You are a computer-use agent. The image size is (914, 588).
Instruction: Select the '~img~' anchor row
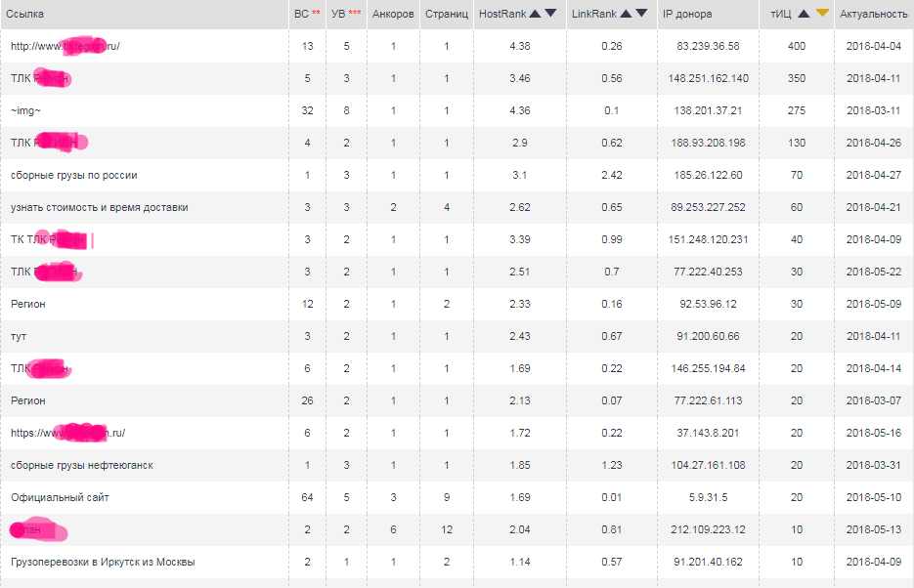25,110
